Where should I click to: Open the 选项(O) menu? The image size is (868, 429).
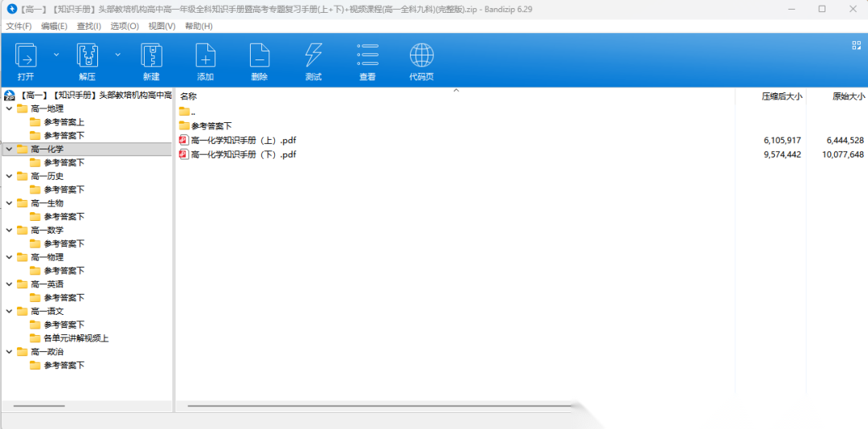[x=125, y=26]
